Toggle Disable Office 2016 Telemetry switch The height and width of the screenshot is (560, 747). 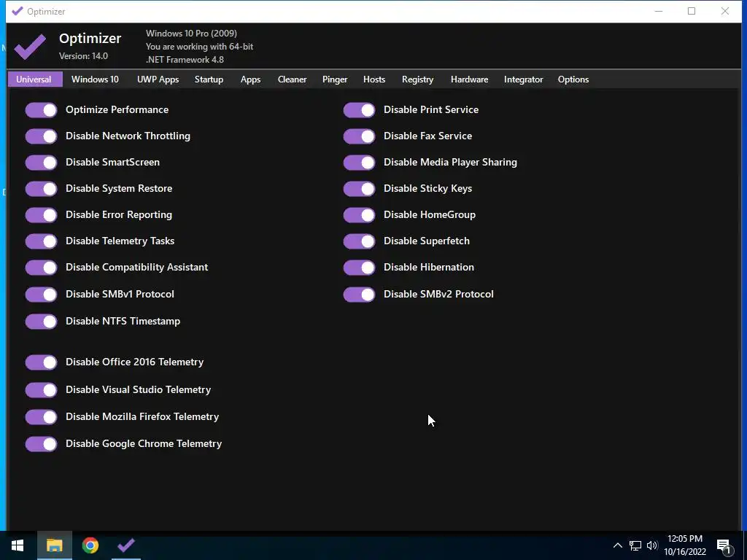(41, 362)
